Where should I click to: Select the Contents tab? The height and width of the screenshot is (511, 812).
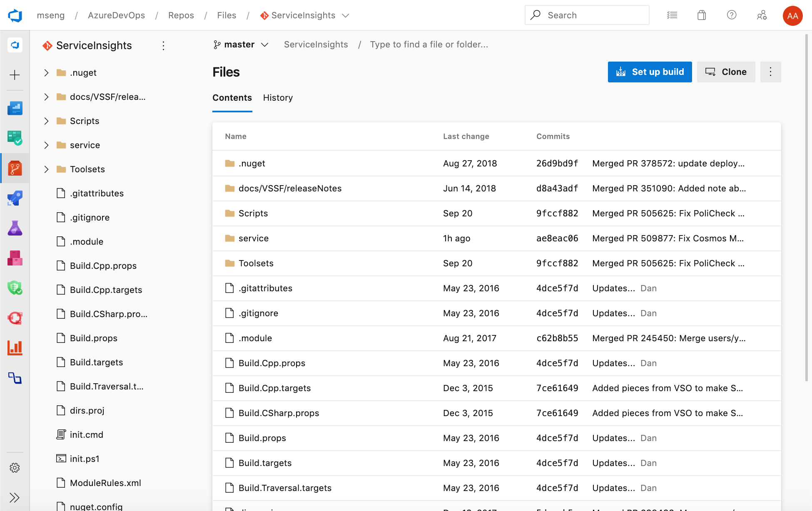(232, 98)
